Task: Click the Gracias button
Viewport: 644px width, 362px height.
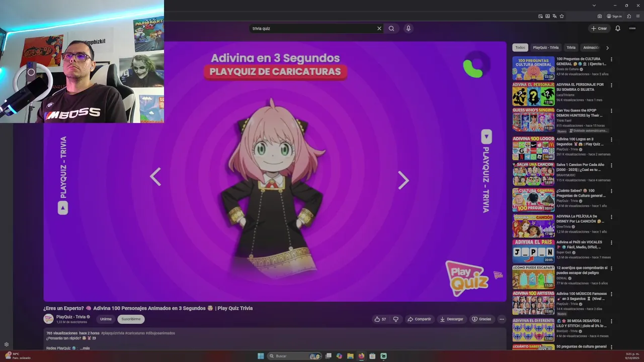Action: point(481,319)
